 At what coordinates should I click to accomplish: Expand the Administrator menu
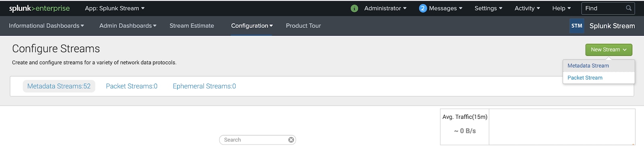[385, 8]
